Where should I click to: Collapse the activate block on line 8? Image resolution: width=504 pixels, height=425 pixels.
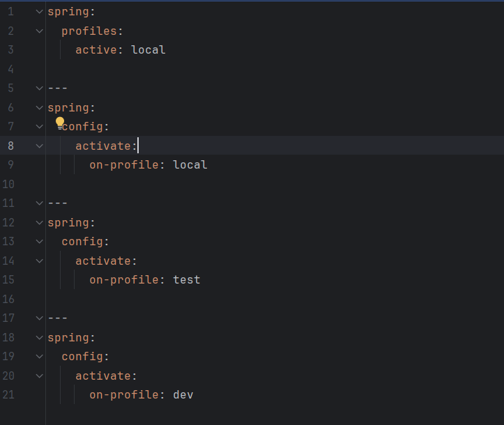pyautogui.click(x=39, y=146)
